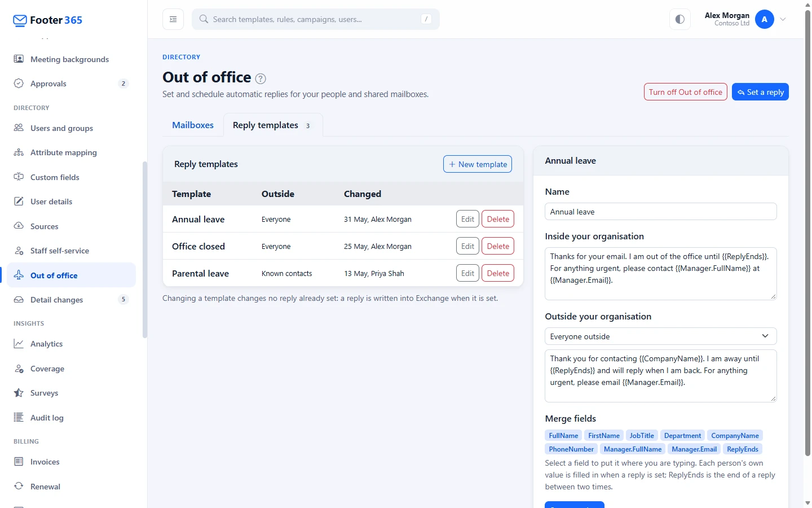This screenshot has height=508, width=812.
Task: Click the page vertical scrollbar
Action: [807, 233]
